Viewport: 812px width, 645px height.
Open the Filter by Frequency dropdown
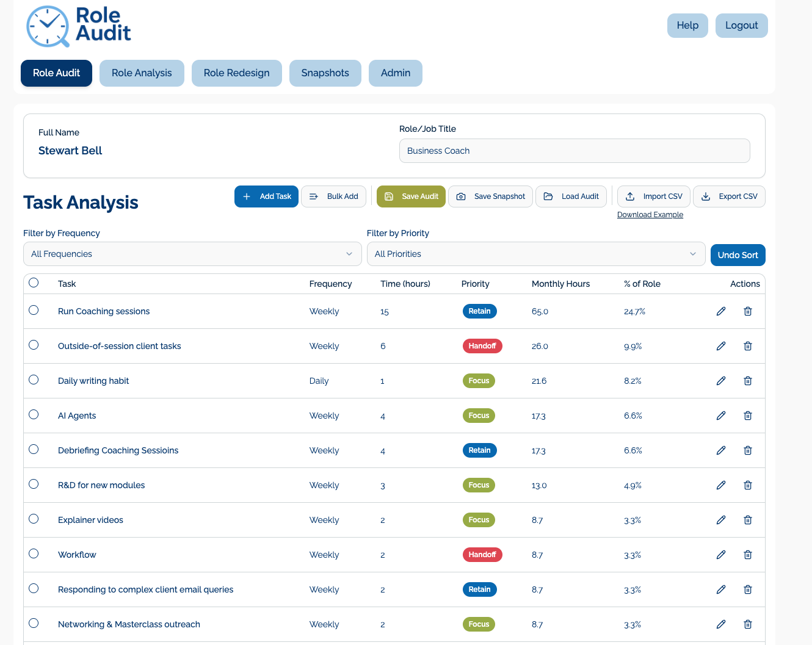click(192, 254)
